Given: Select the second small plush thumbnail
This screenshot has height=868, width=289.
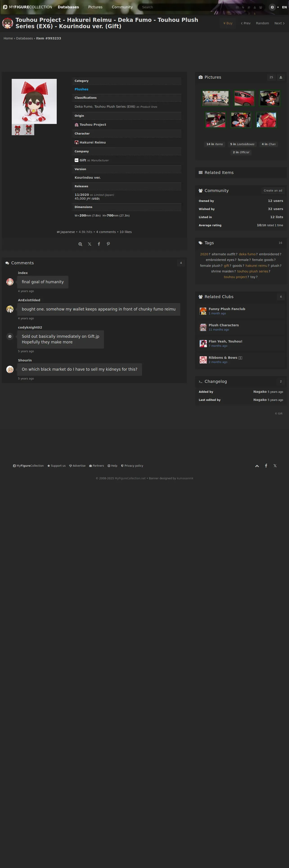Looking at the screenshot, I should tap(29, 130).
